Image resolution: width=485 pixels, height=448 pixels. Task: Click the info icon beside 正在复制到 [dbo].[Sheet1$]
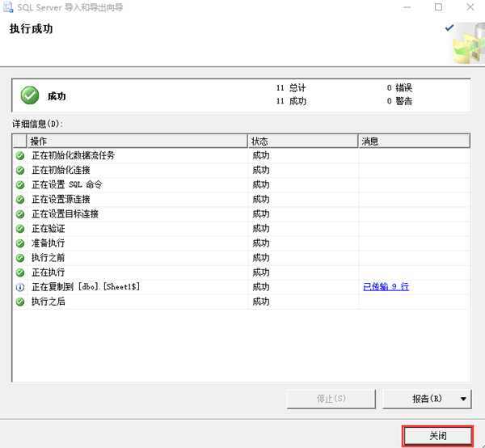tap(20, 287)
